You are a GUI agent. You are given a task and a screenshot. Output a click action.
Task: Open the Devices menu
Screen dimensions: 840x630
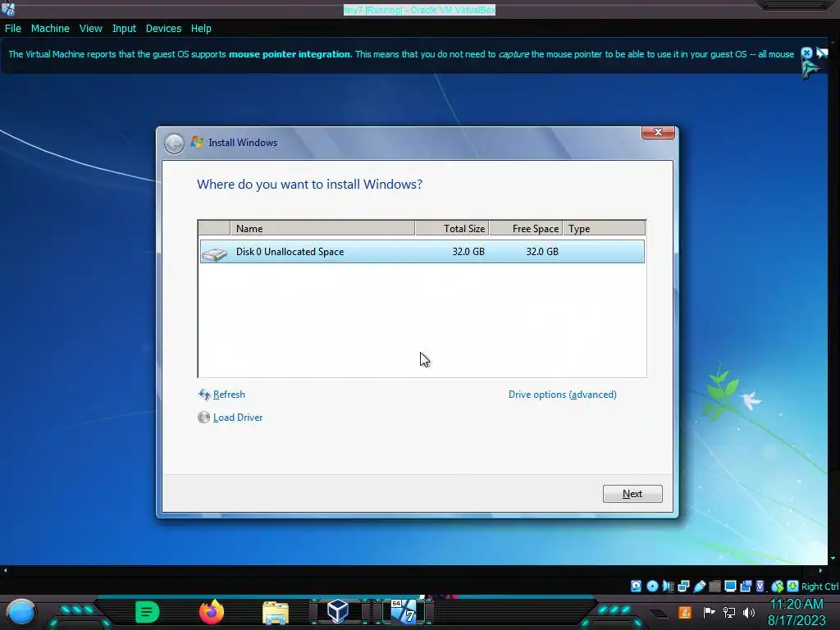click(x=163, y=29)
